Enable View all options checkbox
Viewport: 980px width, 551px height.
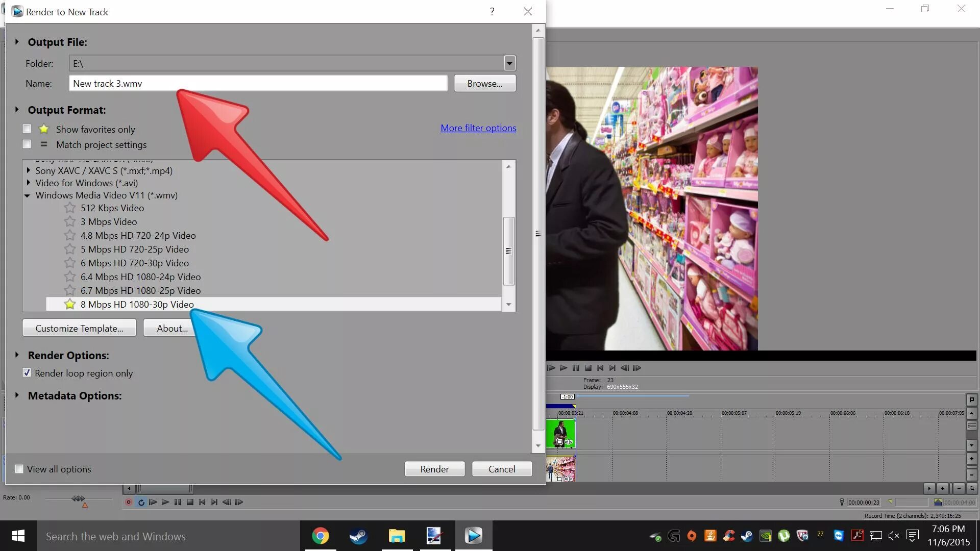click(x=19, y=469)
